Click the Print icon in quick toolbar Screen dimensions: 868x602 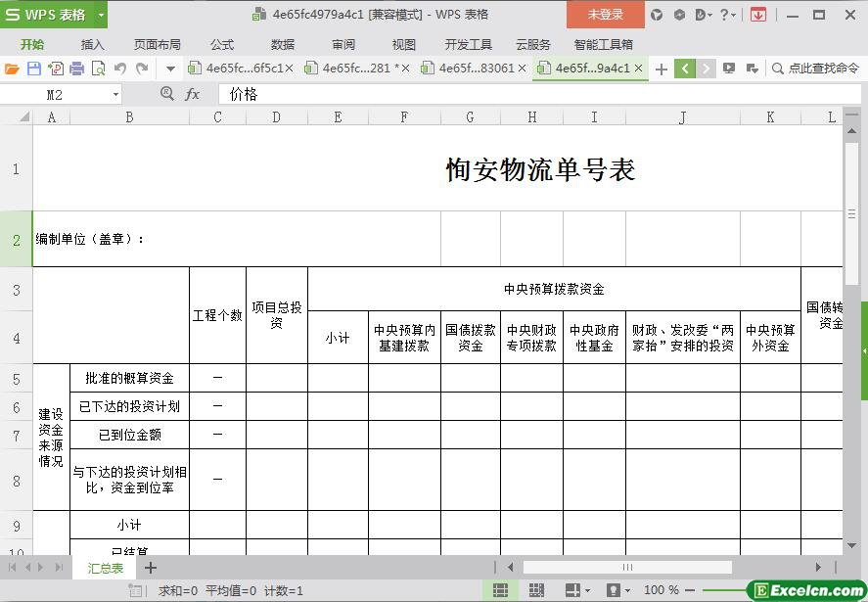pyautogui.click(x=76, y=69)
